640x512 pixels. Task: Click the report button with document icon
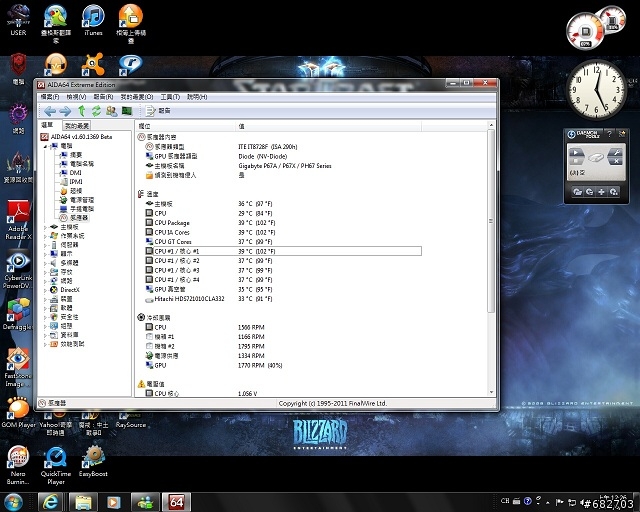[x=158, y=111]
